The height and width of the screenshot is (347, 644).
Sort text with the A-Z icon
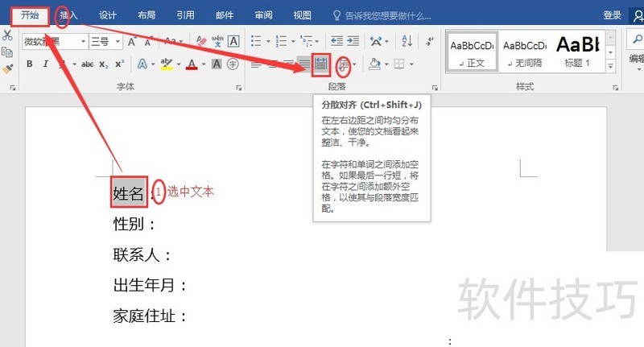407,41
